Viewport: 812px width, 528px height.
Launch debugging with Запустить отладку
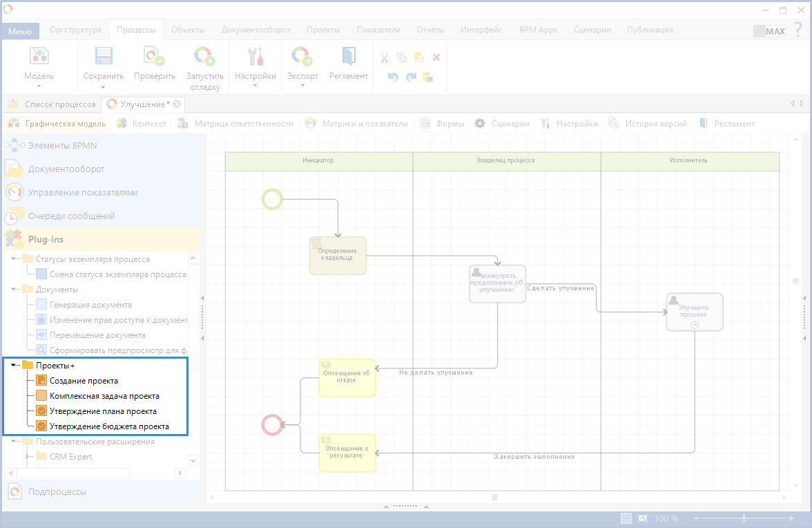click(x=204, y=57)
